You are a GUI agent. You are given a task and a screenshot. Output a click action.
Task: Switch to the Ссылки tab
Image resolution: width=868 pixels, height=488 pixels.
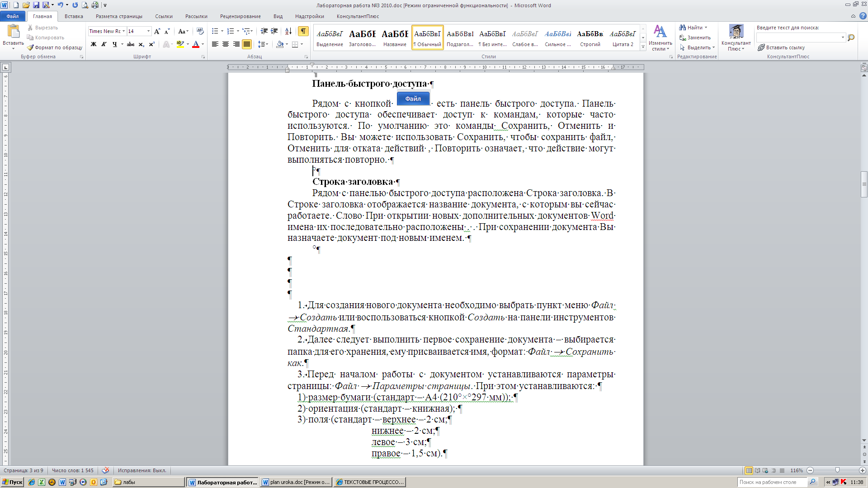[x=164, y=16]
